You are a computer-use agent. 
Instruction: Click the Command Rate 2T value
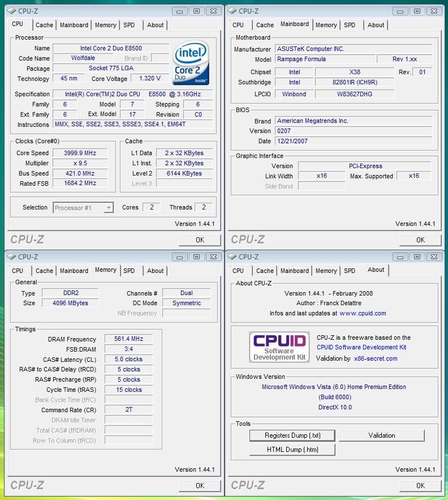(129, 409)
